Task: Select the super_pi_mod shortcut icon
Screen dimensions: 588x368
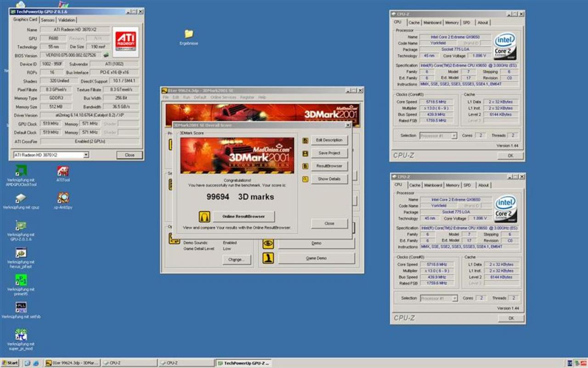Action: coord(21,334)
